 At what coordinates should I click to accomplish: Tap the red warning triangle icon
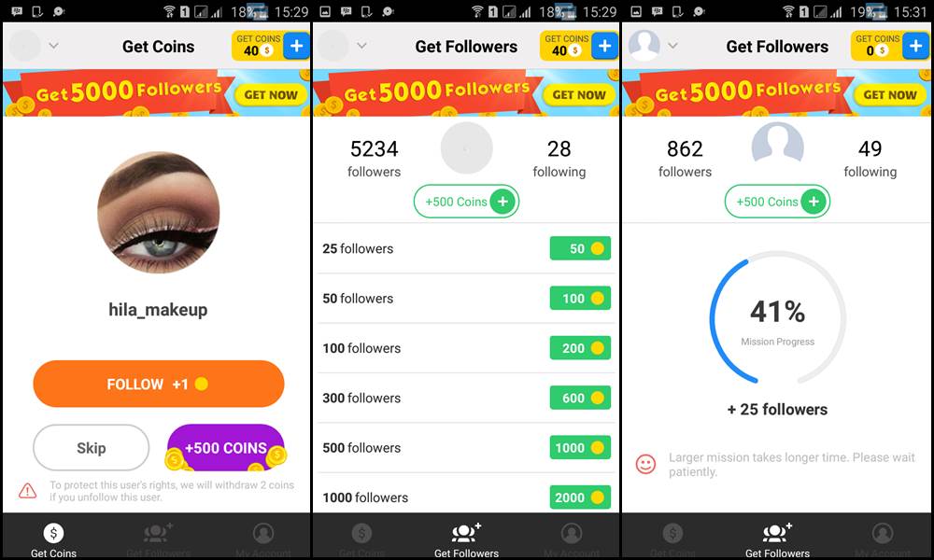click(x=27, y=491)
